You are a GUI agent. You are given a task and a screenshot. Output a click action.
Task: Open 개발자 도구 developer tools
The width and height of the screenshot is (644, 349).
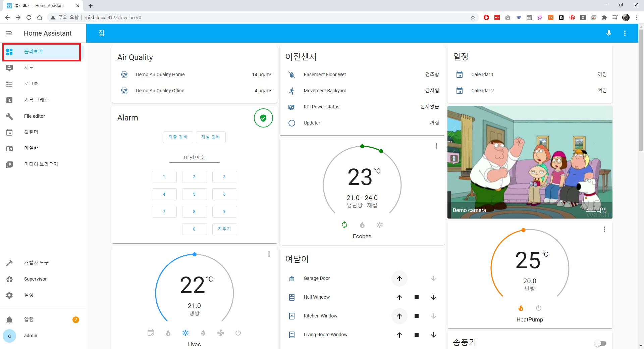[x=43, y=262]
